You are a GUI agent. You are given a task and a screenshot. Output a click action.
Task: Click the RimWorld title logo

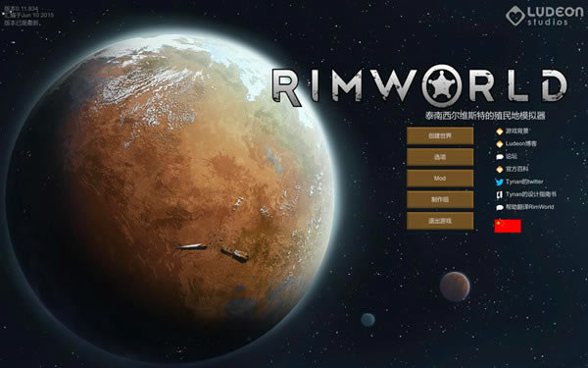click(x=419, y=86)
